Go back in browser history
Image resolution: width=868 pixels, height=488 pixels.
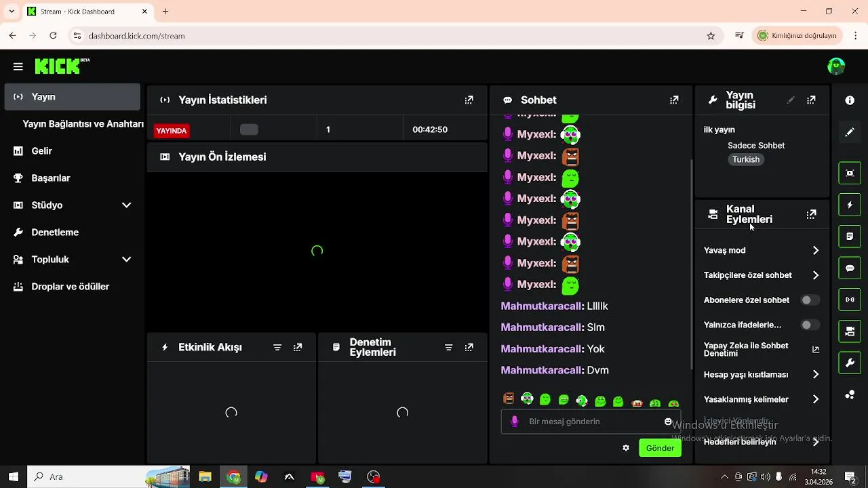[x=12, y=35]
